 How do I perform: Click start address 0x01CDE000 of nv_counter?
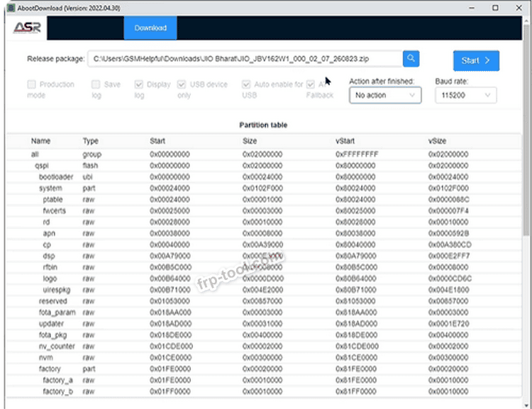(171, 346)
